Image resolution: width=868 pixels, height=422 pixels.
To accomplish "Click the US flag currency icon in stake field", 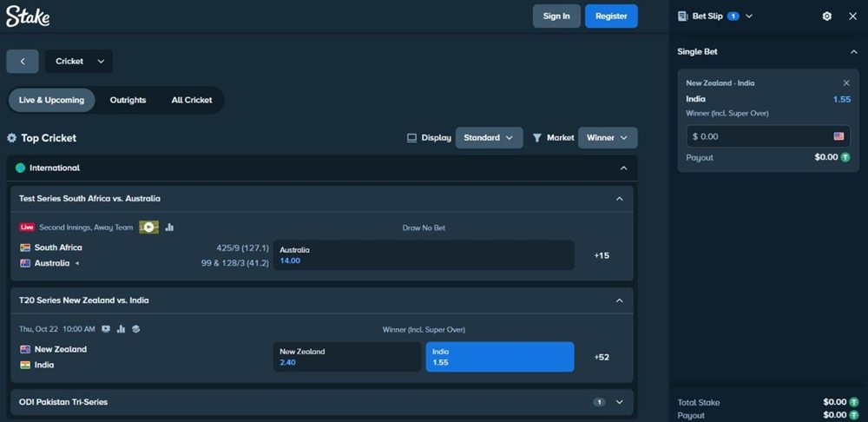I will (x=838, y=136).
